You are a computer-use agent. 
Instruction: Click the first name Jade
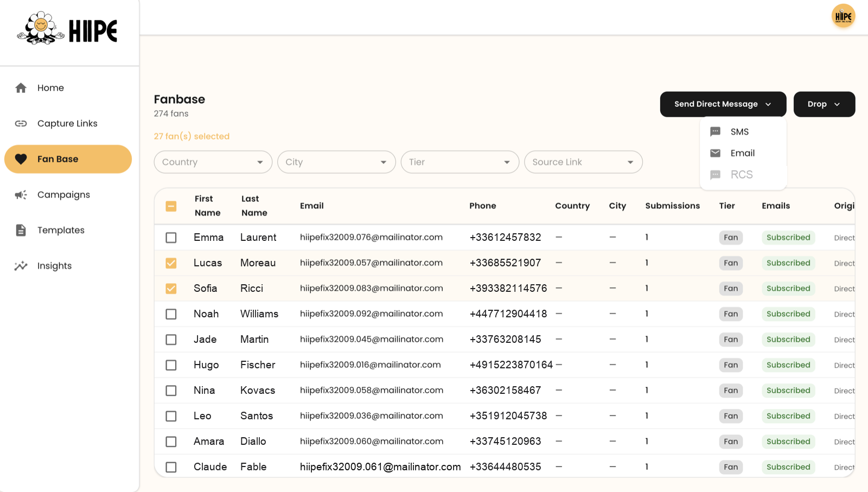coord(205,339)
